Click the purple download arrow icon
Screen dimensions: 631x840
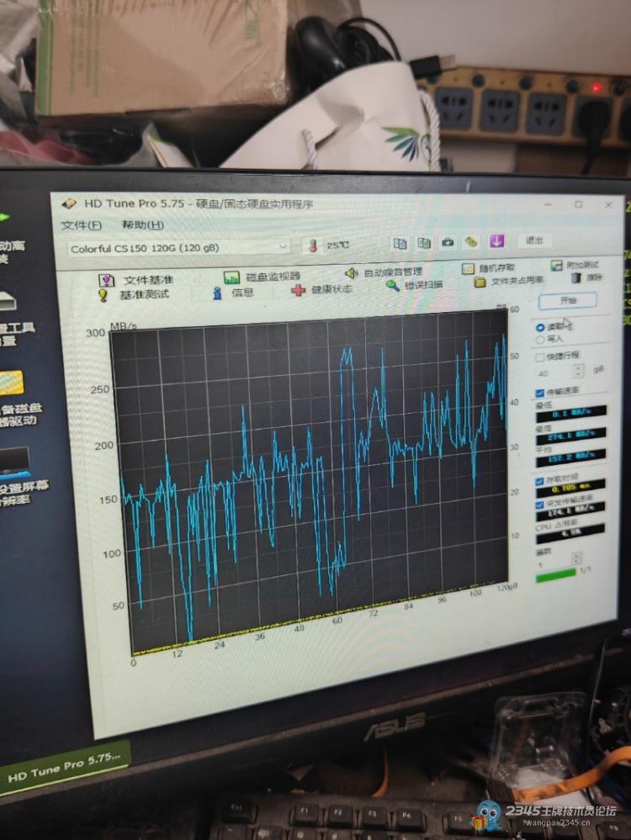(x=496, y=241)
